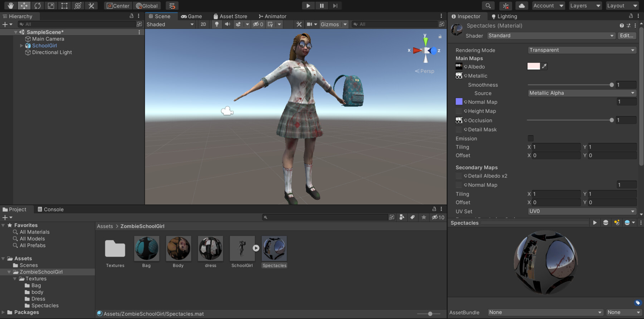The image size is (644, 319).
Task: Select the Hand tool
Action: (10, 6)
